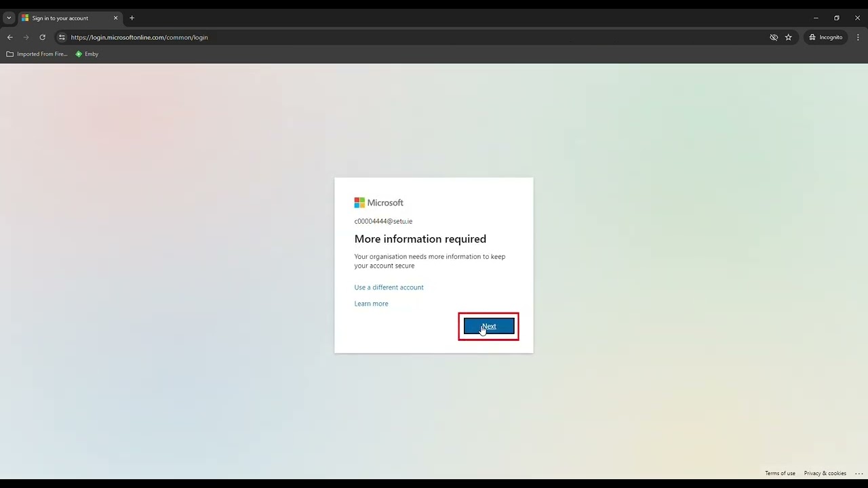
Task: Click the third-party cookies blocked eye icon
Action: coord(774,37)
